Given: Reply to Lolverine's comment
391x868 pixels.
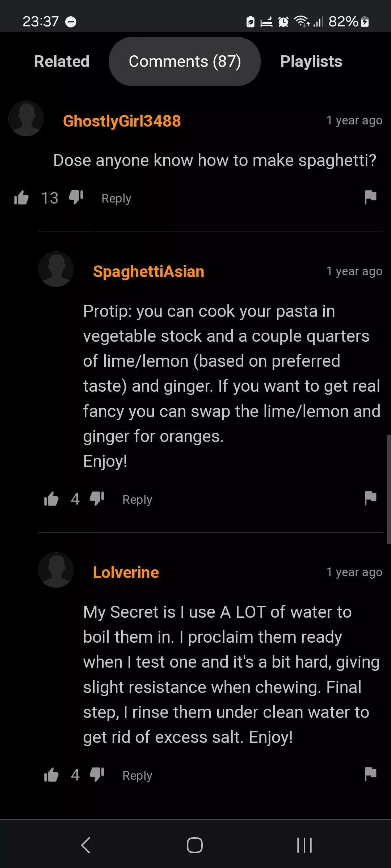Looking at the screenshot, I should point(137,775).
